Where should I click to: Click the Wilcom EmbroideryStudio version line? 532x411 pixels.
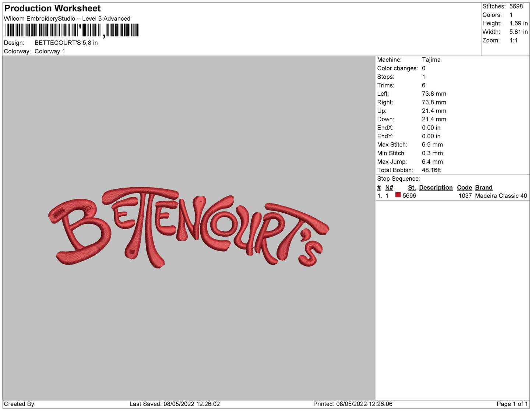point(67,19)
